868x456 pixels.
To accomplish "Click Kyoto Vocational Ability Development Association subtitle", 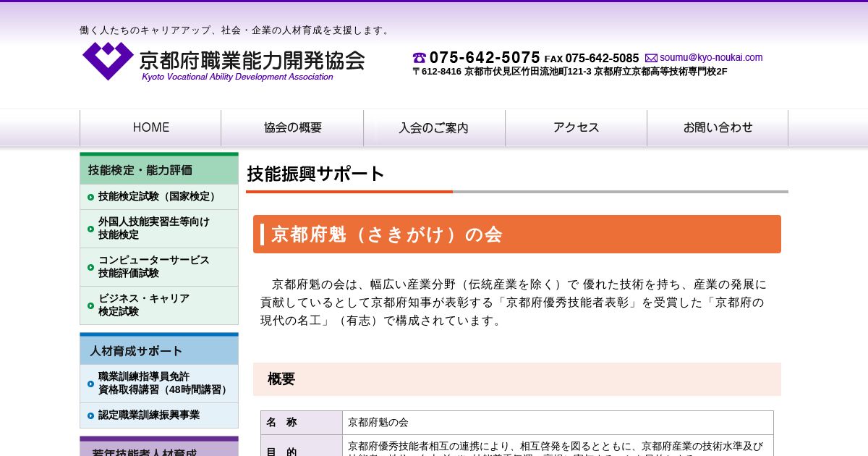I will 237,77.
